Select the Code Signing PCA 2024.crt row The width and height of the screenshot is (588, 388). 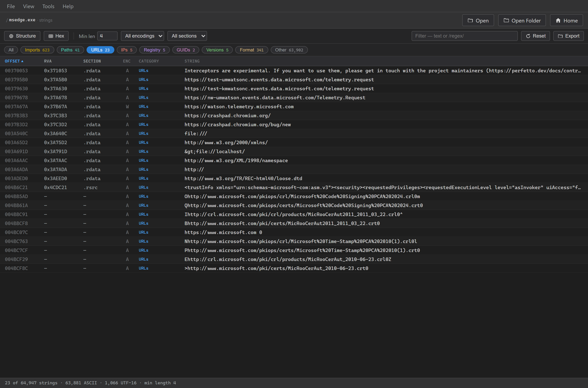click(x=294, y=206)
